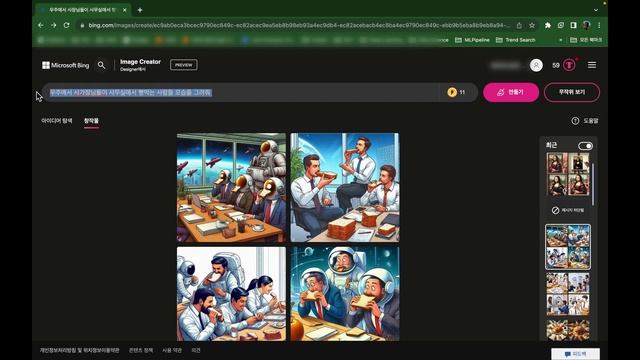Click the boost coin icon in prompt box
Screen dimensions: 640x360
pos(452,92)
